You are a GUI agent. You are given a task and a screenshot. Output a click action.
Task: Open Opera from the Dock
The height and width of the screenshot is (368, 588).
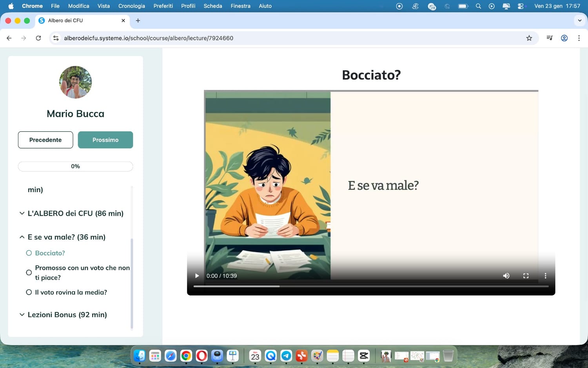[x=201, y=356]
